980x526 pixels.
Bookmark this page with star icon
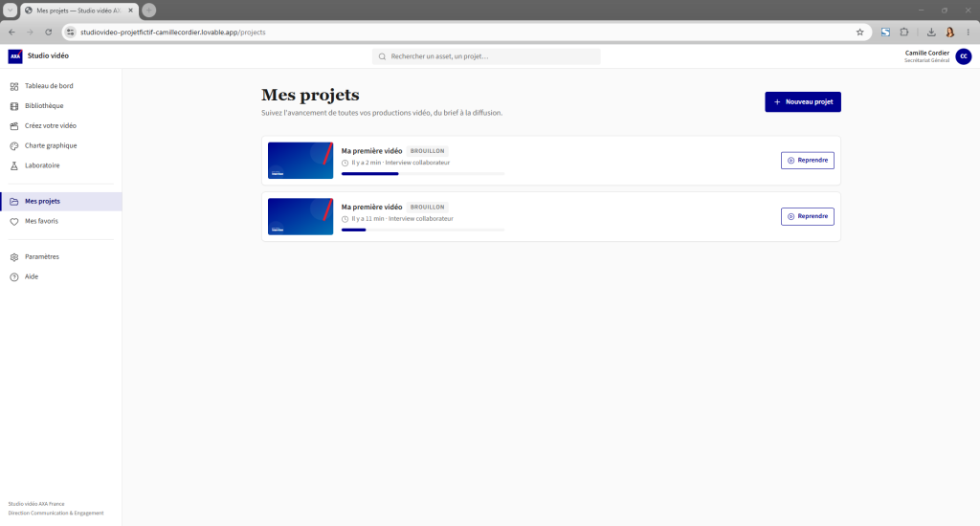coord(860,33)
